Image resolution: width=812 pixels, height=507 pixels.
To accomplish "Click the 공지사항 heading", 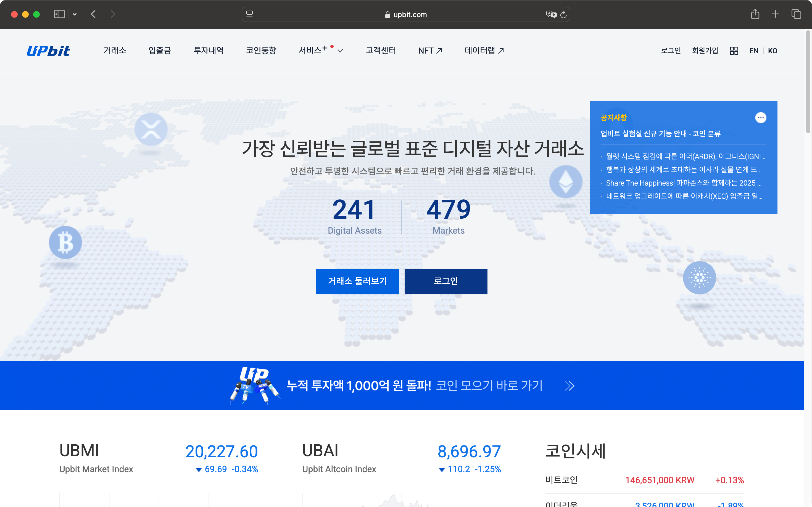I will pos(613,118).
